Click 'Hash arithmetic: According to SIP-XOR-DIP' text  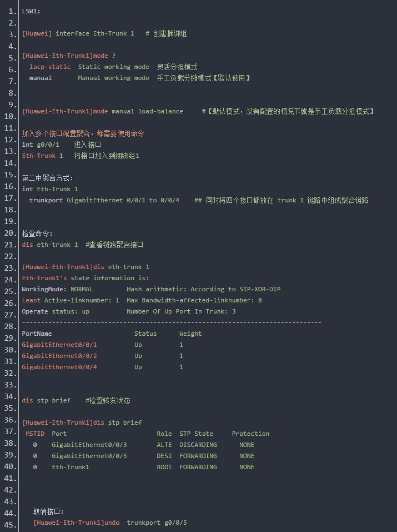point(203,289)
